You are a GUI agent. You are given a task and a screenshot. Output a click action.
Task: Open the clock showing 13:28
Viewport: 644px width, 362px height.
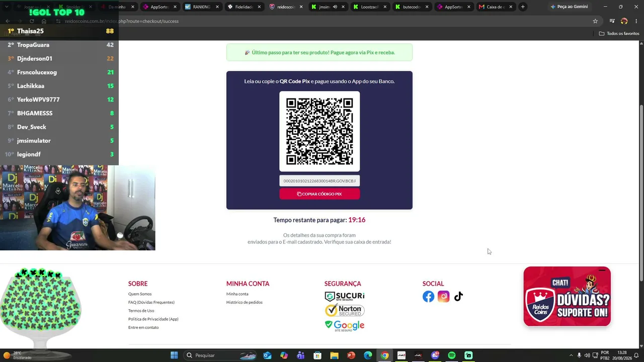coord(622,355)
